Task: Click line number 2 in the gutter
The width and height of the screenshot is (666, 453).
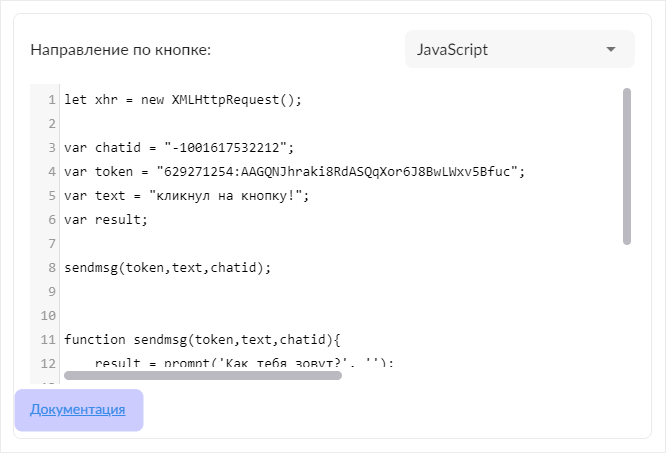Action: click(x=50, y=124)
